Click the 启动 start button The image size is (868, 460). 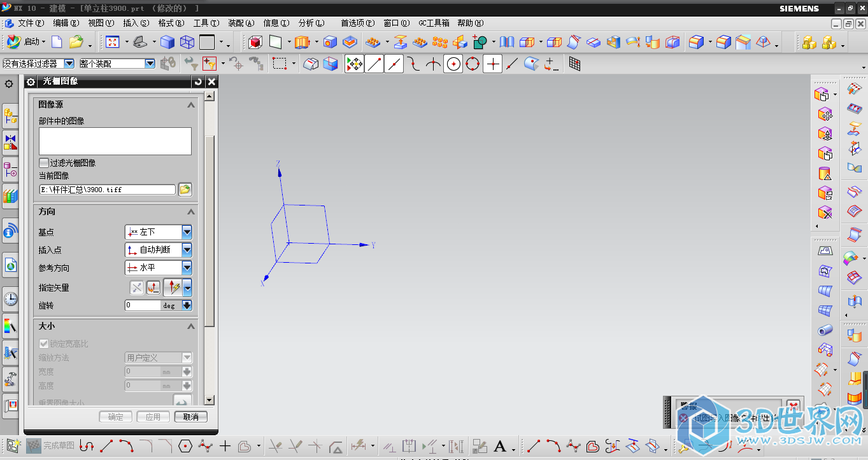click(x=26, y=43)
